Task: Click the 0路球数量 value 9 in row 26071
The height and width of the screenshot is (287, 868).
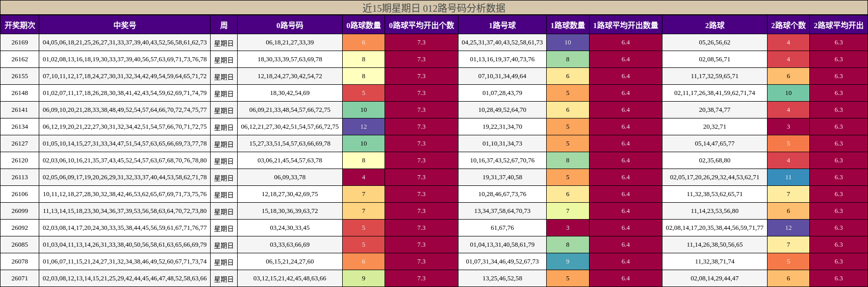Action: (364, 278)
